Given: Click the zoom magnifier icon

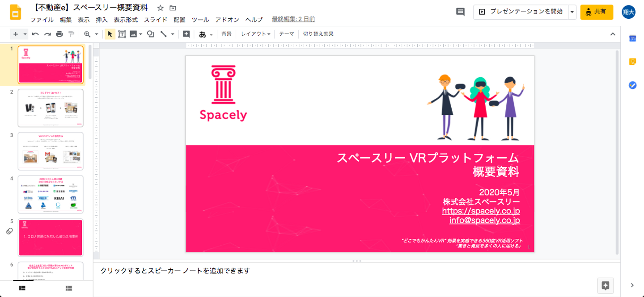Looking at the screenshot, I should [87, 34].
